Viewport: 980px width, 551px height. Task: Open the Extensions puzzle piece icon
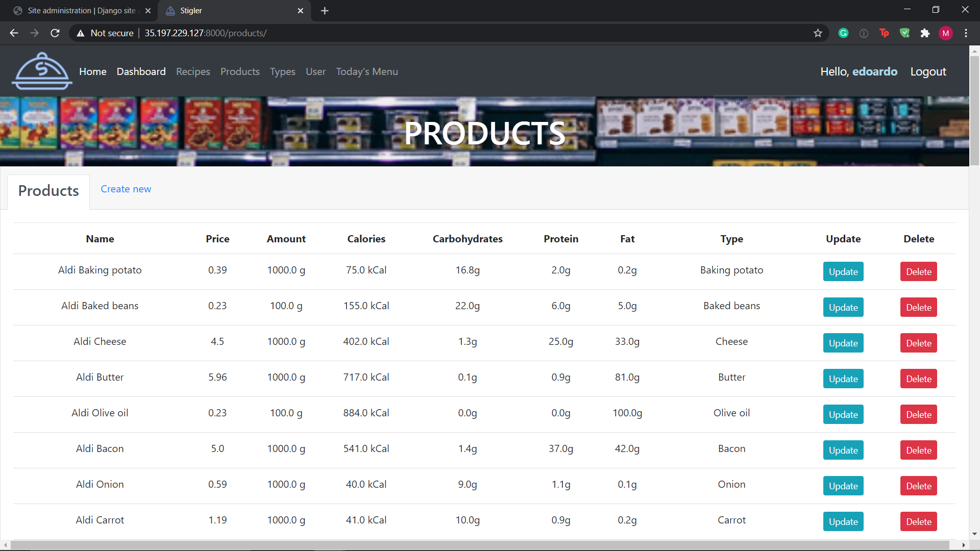925,33
